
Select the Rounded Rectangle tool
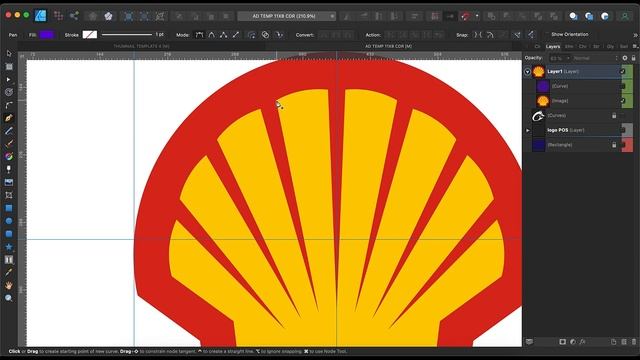pyautogui.click(x=9, y=234)
